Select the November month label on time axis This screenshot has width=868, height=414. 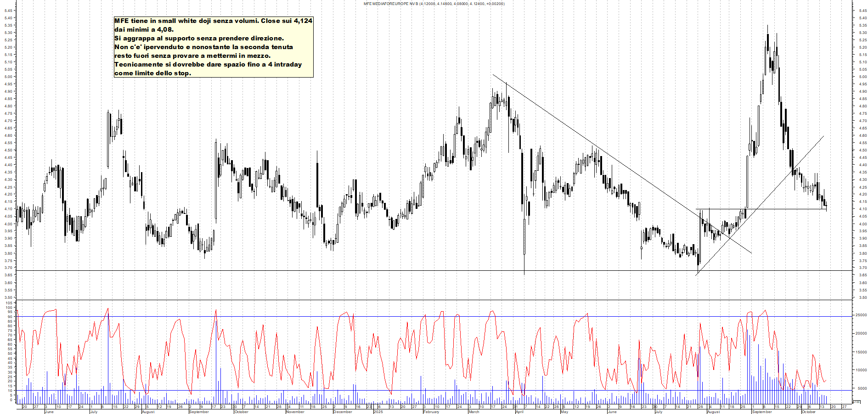tap(295, 412)
